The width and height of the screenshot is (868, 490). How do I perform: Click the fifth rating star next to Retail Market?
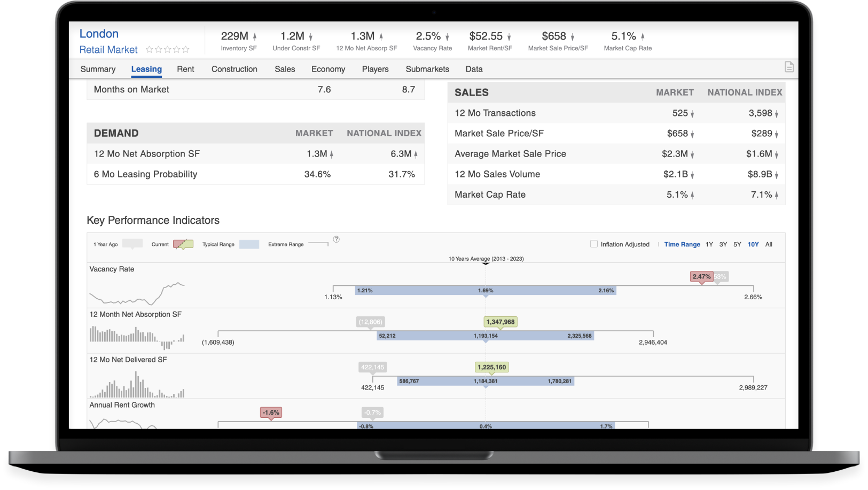[x=186, y=50]
